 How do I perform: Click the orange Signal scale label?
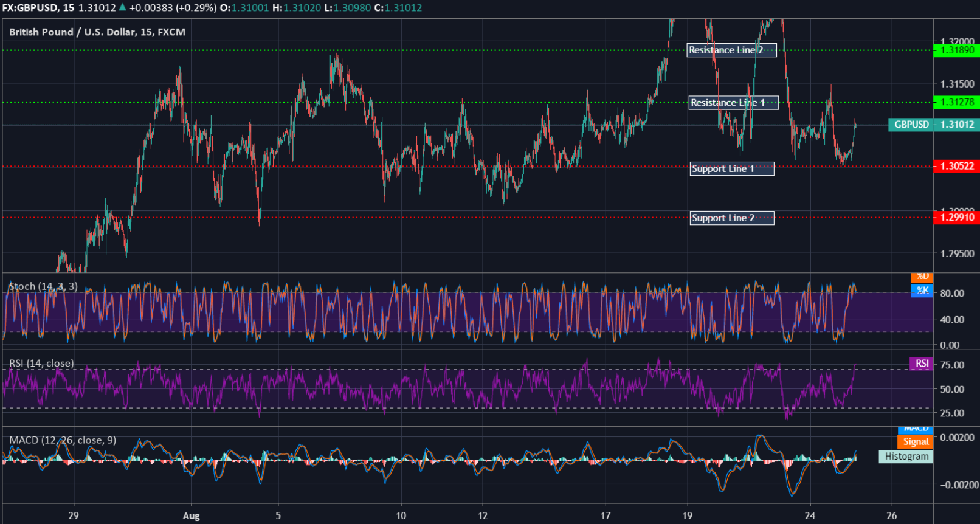pyautogui.click(x=915, y=442)
